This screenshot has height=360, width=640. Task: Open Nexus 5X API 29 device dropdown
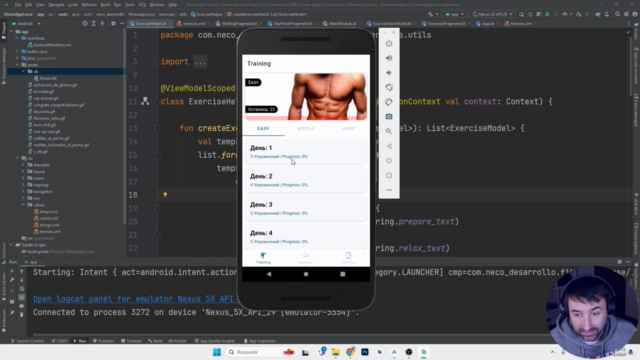point(492,14)
